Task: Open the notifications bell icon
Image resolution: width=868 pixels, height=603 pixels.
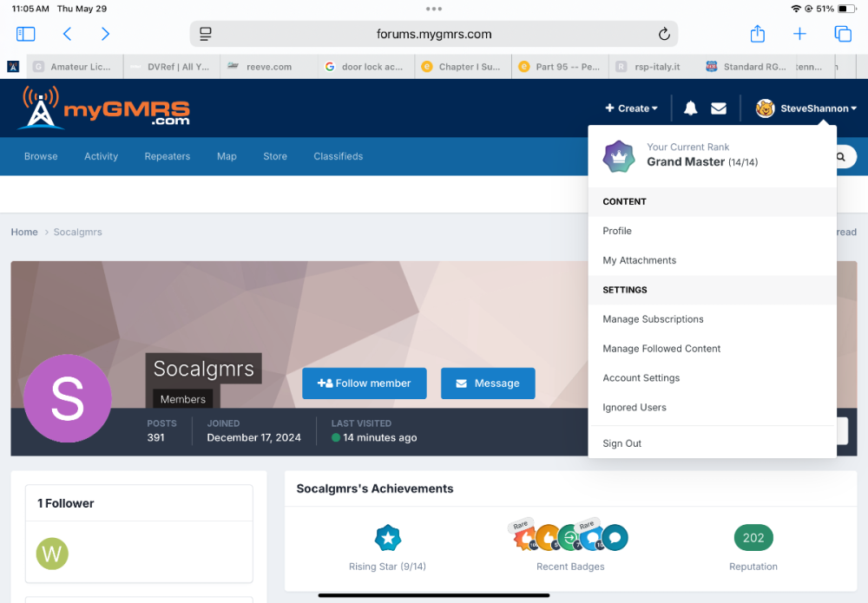Action: 691,108
